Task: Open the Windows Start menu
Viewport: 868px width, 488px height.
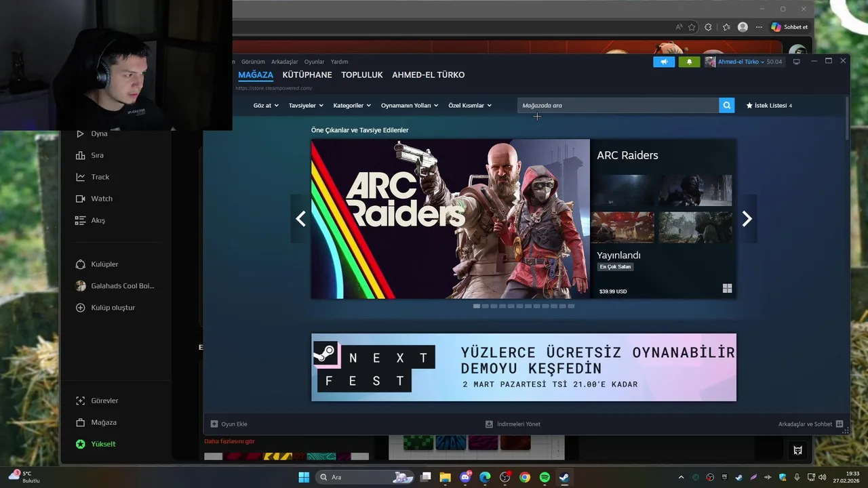Action: click(x=304, y=477)
